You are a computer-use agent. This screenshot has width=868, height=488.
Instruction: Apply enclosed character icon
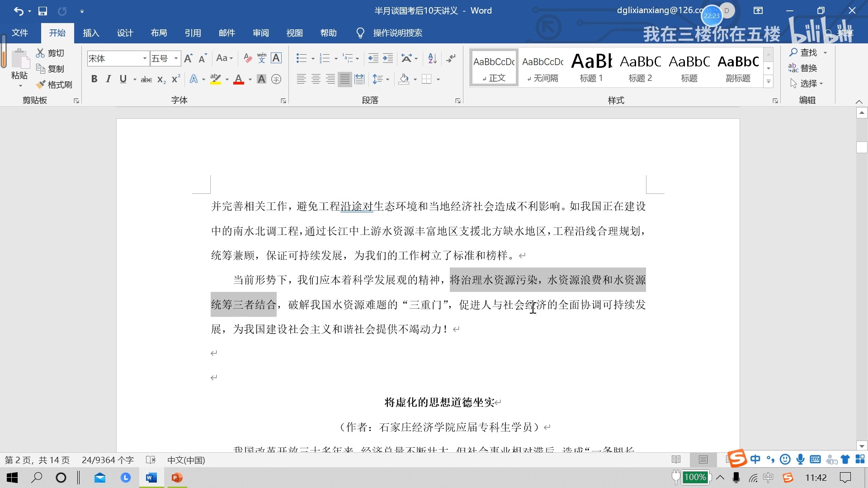point(276,80)
